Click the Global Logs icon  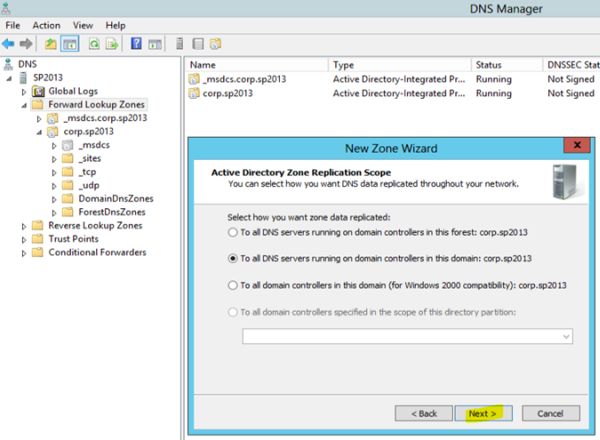click(38, 91)
